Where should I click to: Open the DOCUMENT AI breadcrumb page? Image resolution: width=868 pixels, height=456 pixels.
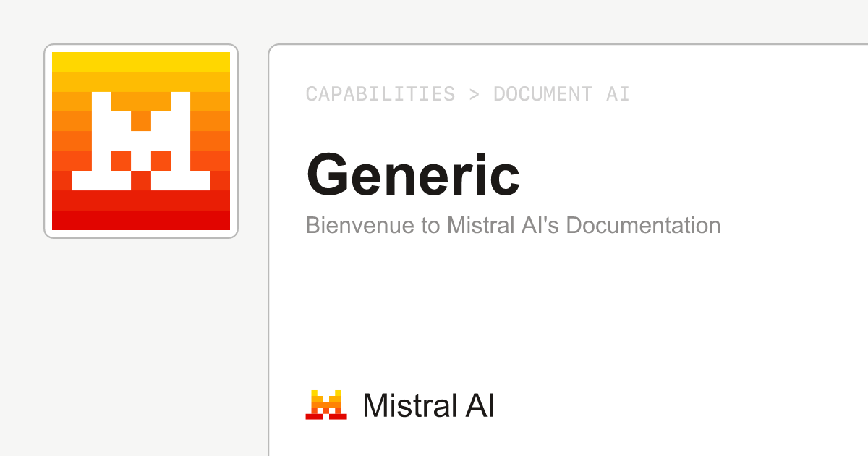point(561,93)
